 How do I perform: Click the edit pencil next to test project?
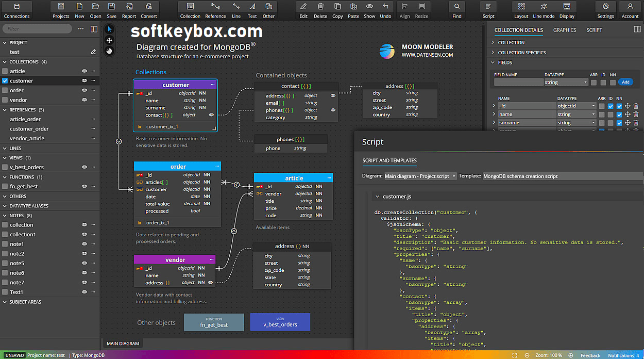pos(93,52)
